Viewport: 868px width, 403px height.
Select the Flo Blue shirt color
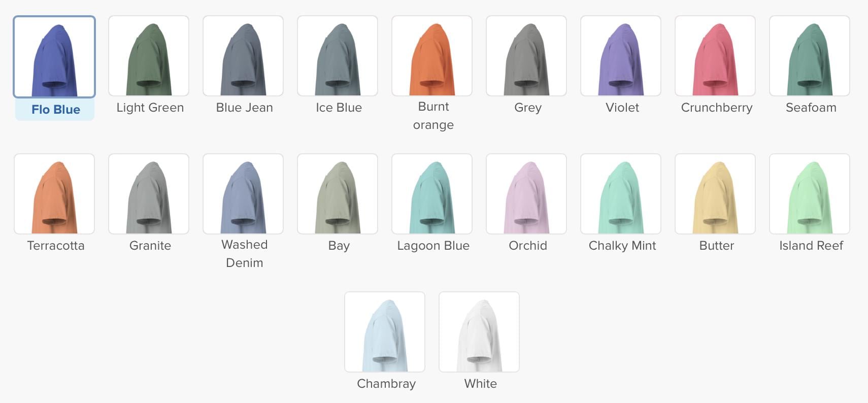(x=54, y=56)
